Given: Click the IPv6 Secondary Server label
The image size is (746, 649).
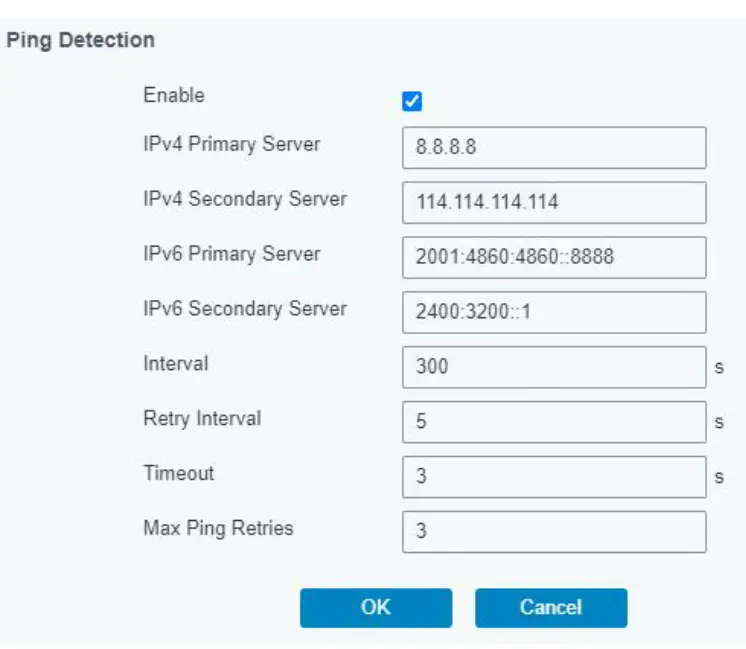Looking at the screenshot, I should click(x=245, y=309).
